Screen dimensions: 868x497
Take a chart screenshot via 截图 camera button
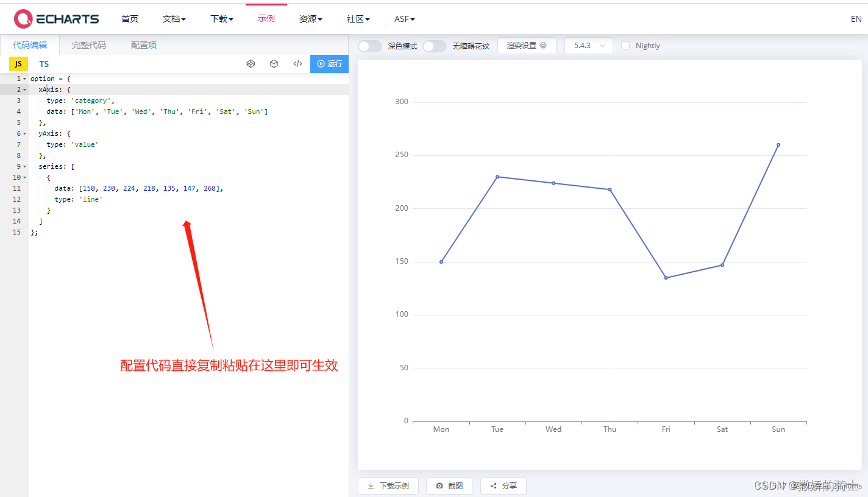(449, 485)
